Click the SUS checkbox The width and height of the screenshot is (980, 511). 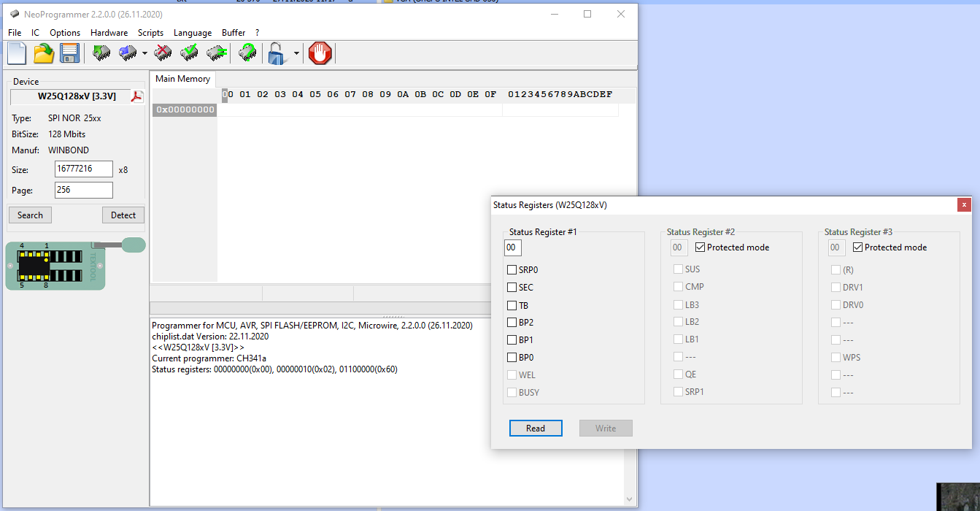point(678,269)
